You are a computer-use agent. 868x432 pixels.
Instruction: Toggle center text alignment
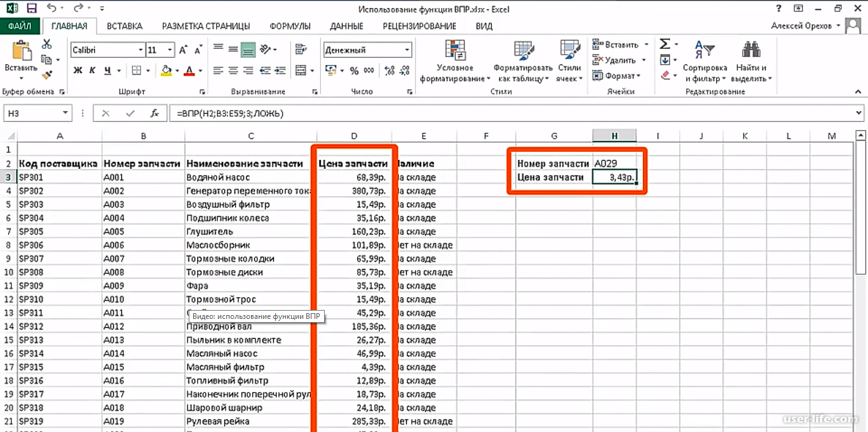[x=233, y=71]
